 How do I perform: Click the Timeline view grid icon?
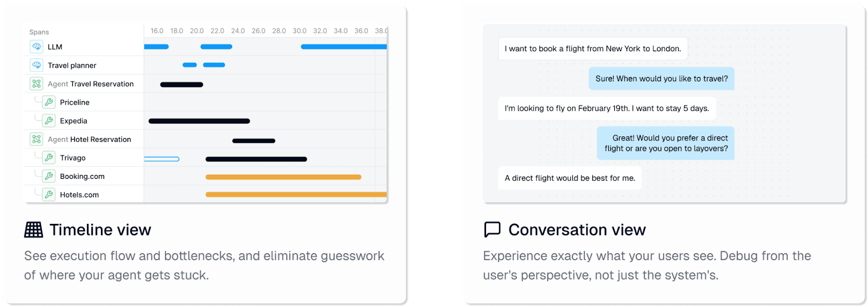click(x=34, y=230)
